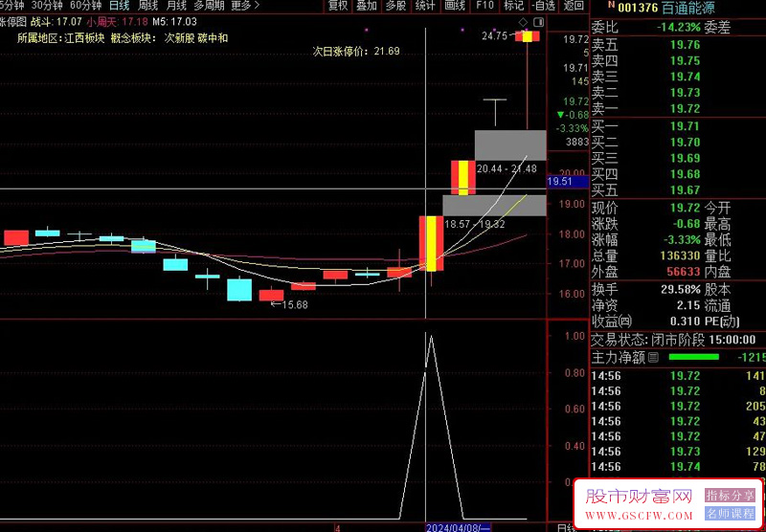This screenshot has height=532, width=766.
Task: Click the 2024/04/08 date label on axis
Action: coord(458,527)
